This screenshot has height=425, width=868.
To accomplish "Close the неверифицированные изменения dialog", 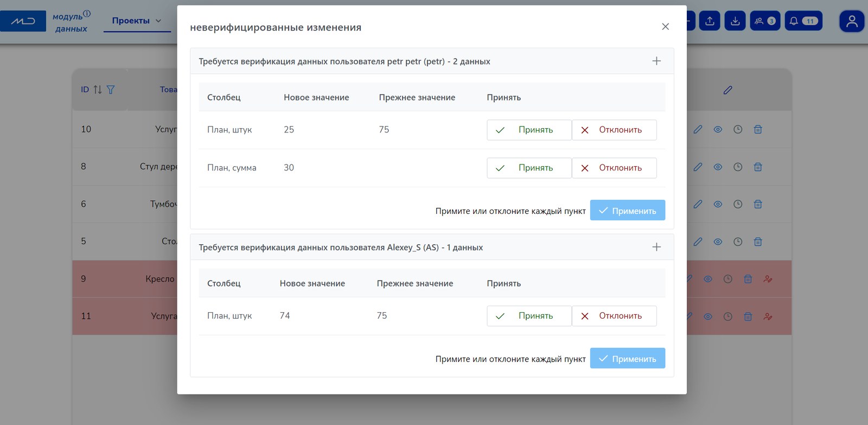I will [666, 27].
